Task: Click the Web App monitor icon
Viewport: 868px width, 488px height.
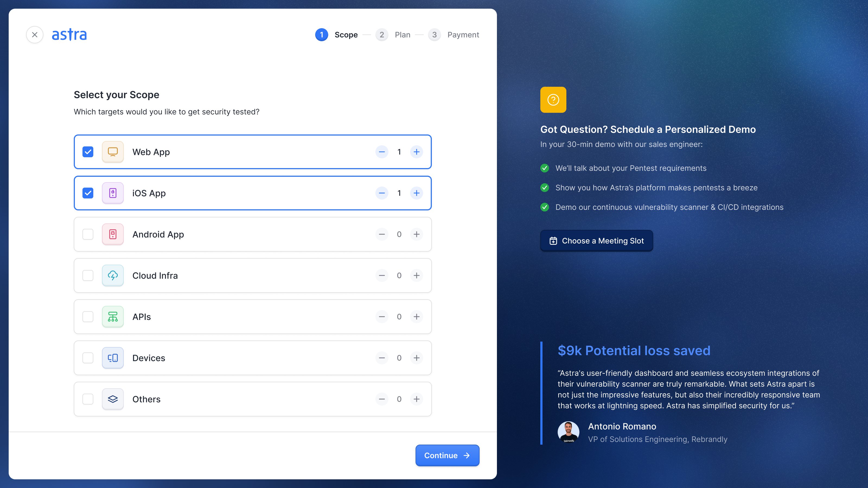Action: pos(113,152)
